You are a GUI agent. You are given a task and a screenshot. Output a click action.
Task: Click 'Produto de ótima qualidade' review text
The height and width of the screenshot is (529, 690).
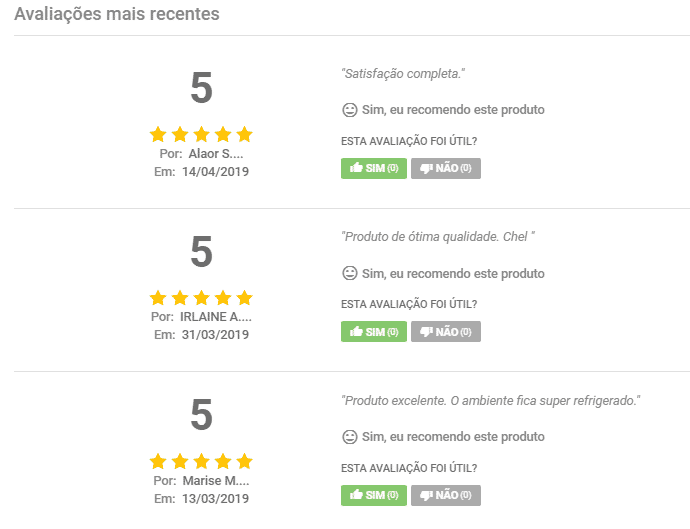click(x=439, y=237)
